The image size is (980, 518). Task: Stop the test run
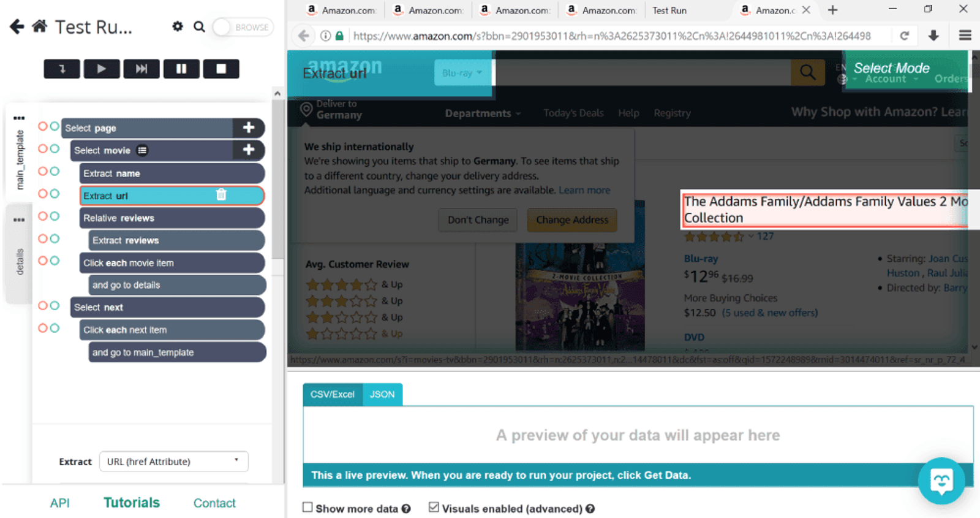pyautogui.click(x=221, y=69)
